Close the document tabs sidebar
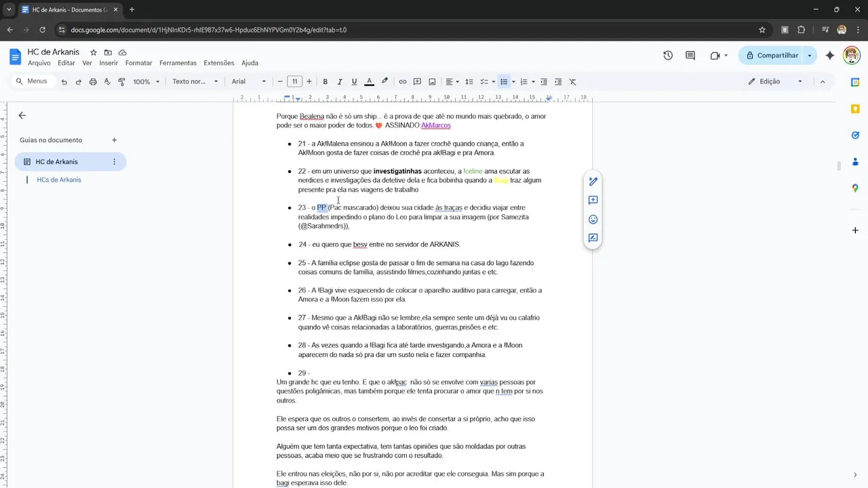Image resolution: width=868 pixels, height=488 pixels. (22, 115)
